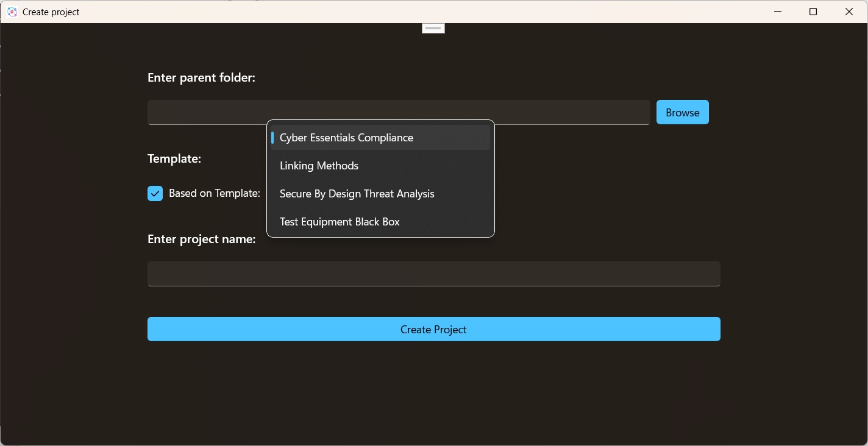Pick Secure By Design Threat Analysis
868x446 pixels.
(380, 194)
